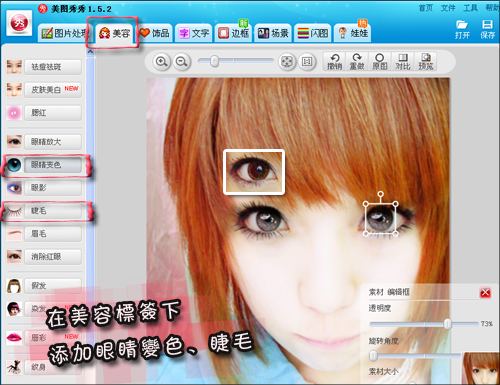Select the 纹身 tattoo button

[53, 367]
